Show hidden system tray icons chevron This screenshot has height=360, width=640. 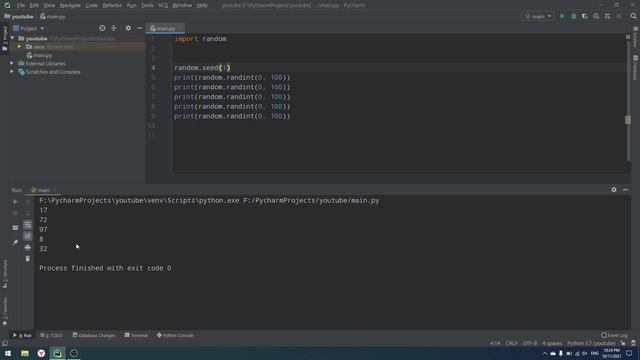544,353
